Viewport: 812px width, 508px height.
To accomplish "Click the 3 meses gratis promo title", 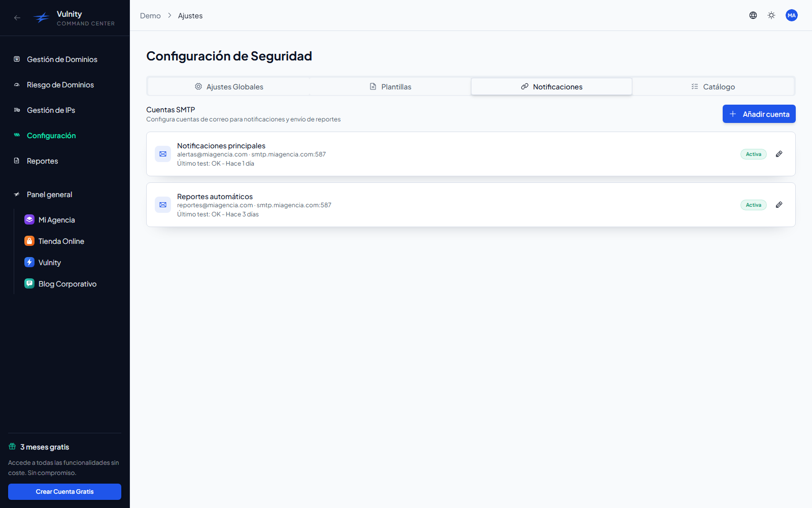I will [45, 447].
